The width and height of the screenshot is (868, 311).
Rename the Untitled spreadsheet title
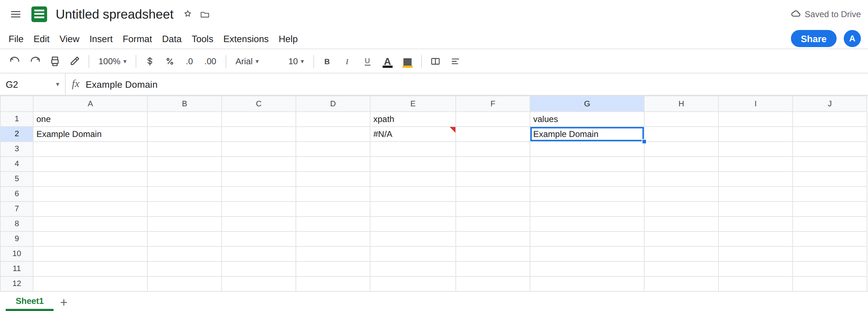115,14
